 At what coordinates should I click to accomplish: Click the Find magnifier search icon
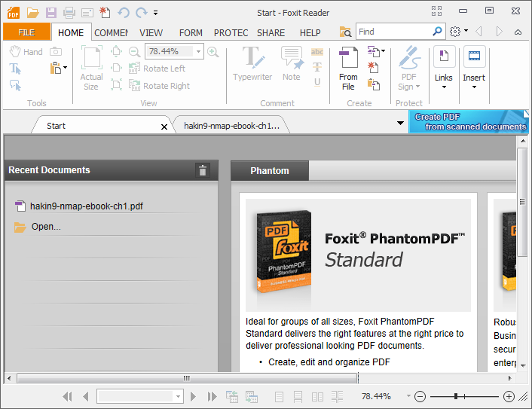point(437,32)
